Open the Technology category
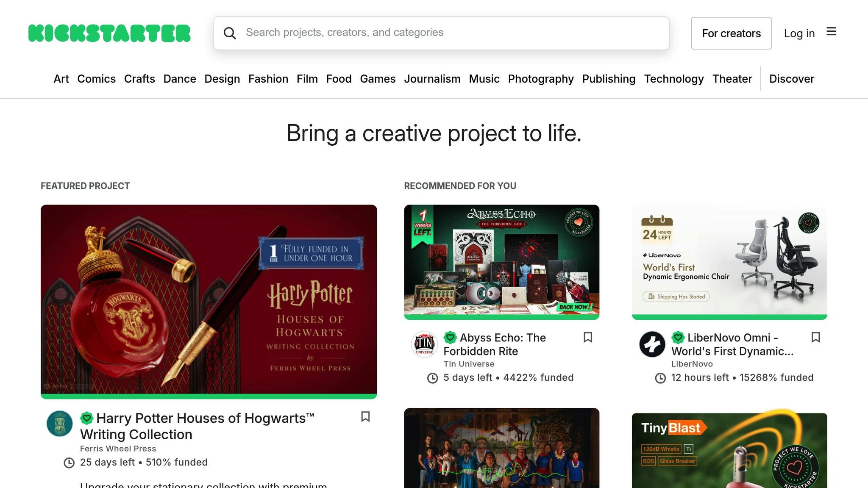 [674, 79]
